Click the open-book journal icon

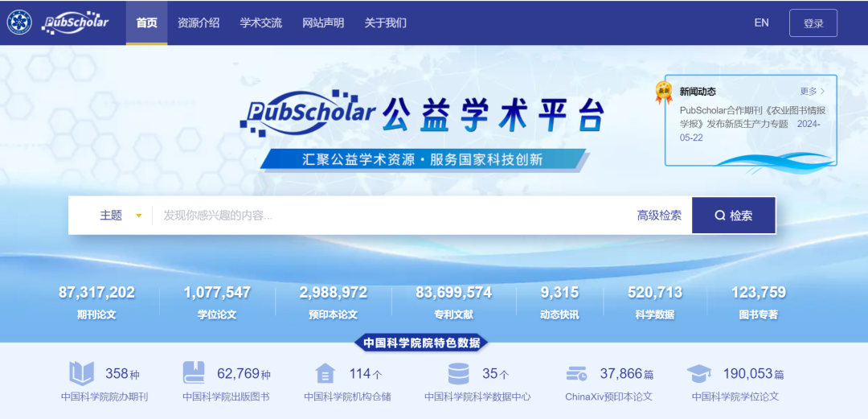click(x=81, y=373)
